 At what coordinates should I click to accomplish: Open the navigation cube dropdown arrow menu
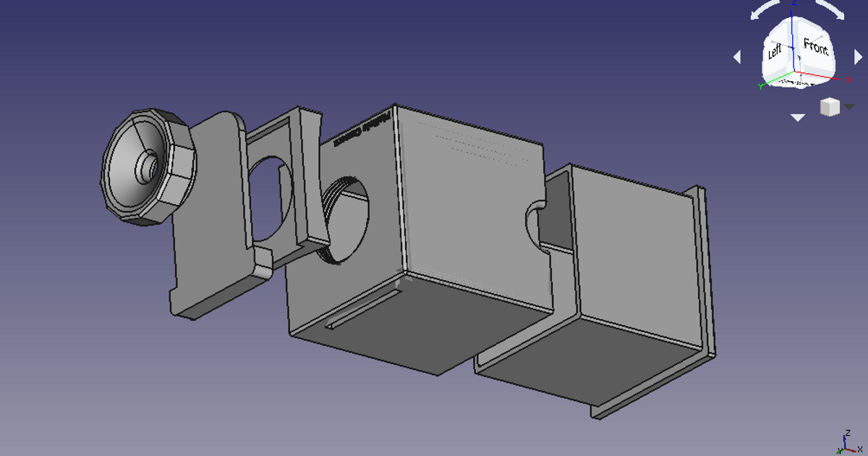pos(849,106)
